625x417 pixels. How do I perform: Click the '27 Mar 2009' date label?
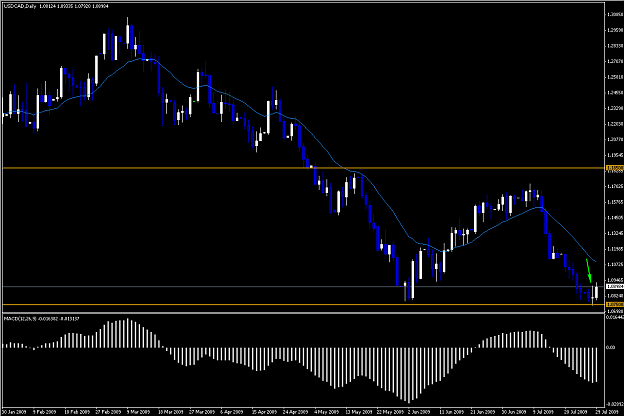(x=202, y=412)
